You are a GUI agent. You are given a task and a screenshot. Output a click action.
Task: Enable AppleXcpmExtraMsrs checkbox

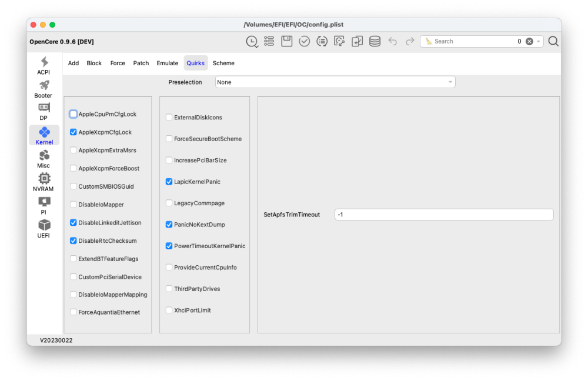[73, 150]
